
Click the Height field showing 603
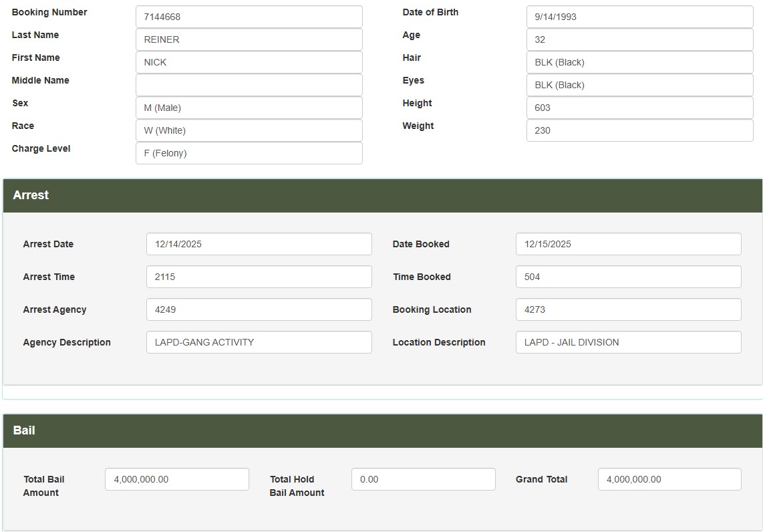[x=639, y=108]
